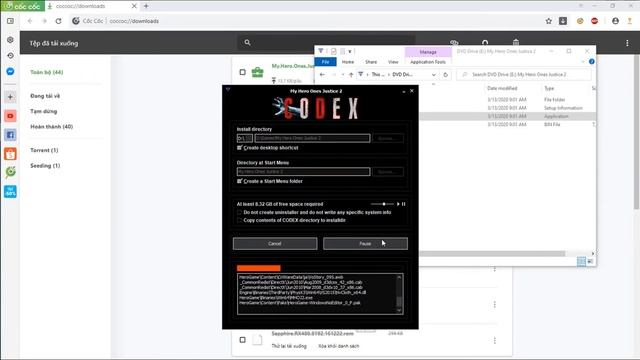The width and height of the screenshot is (640, 360).
Task: Toggle large icons view in Explorer
Action: (590, 261)
